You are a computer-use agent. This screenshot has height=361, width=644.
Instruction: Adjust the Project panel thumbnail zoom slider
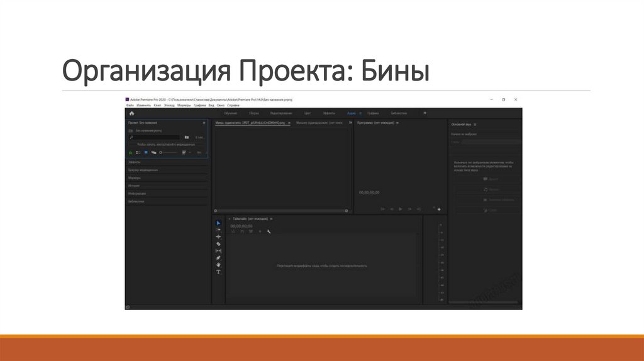tap(169, 152)
